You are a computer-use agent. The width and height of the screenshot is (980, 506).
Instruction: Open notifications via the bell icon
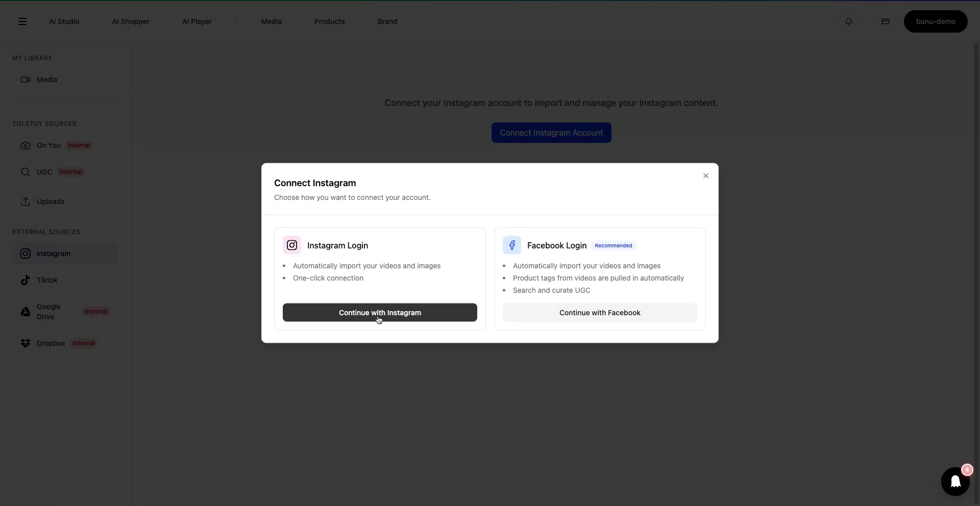tap(849, 21)
